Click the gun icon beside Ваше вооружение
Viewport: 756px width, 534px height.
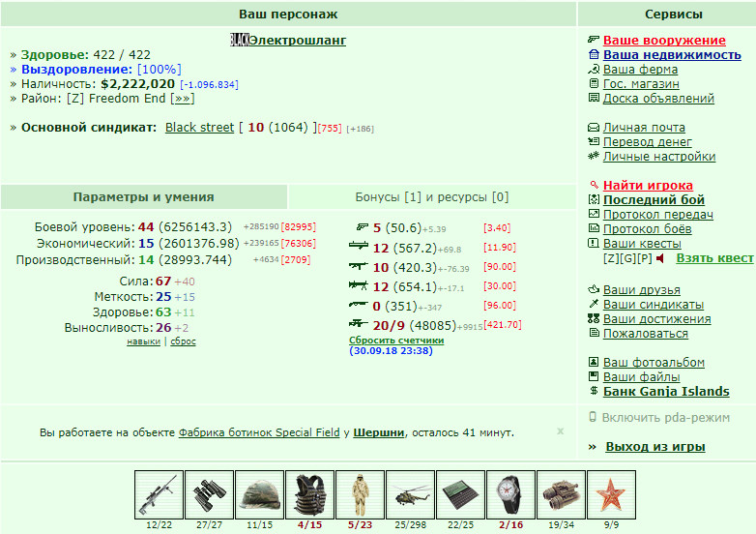594,40
